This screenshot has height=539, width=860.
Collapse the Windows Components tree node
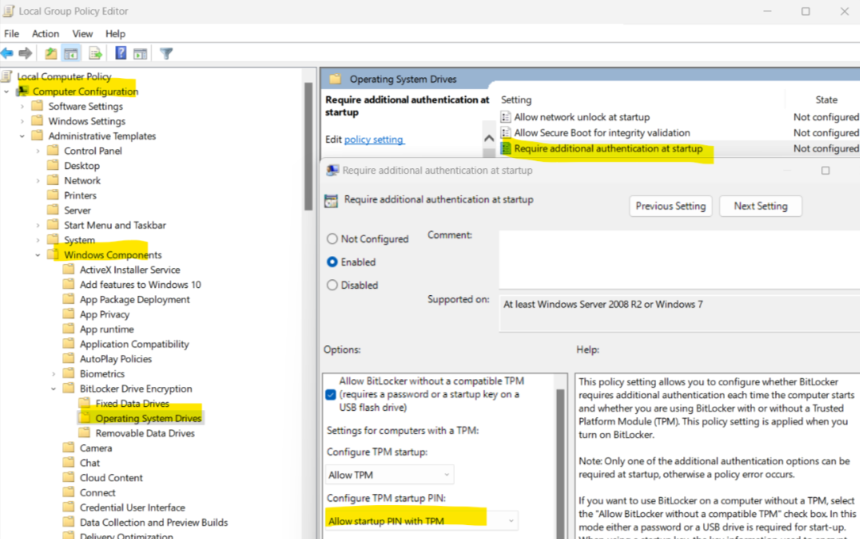pos(38,254)
